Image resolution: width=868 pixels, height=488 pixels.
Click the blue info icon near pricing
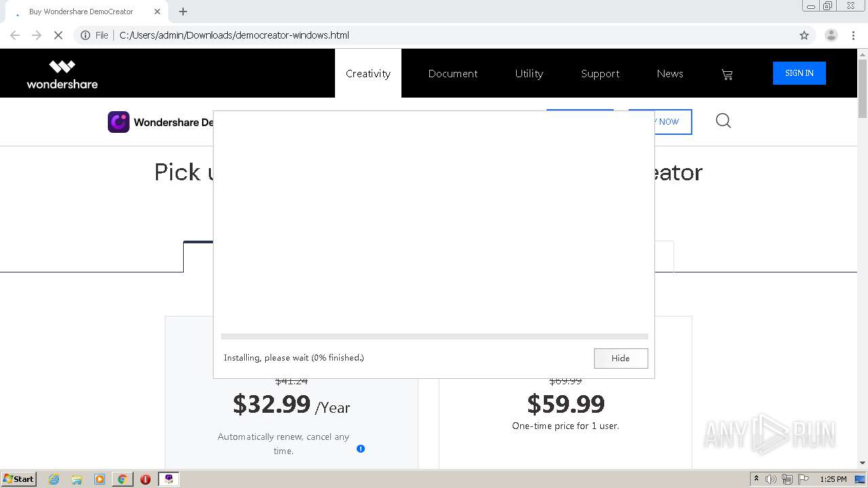361,449
